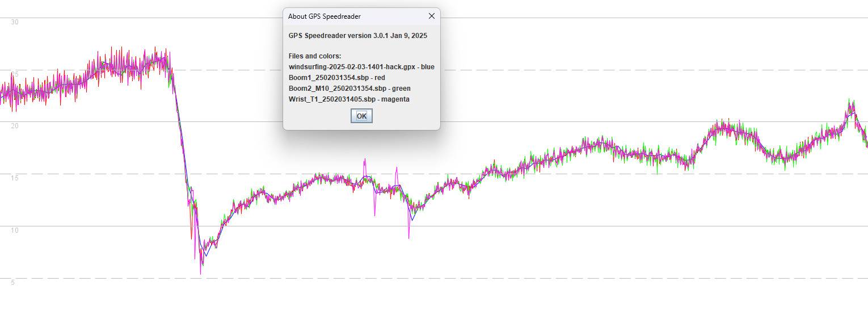
Task: Click the lowest magenta dip near speed 5
Action: [200, 274]
